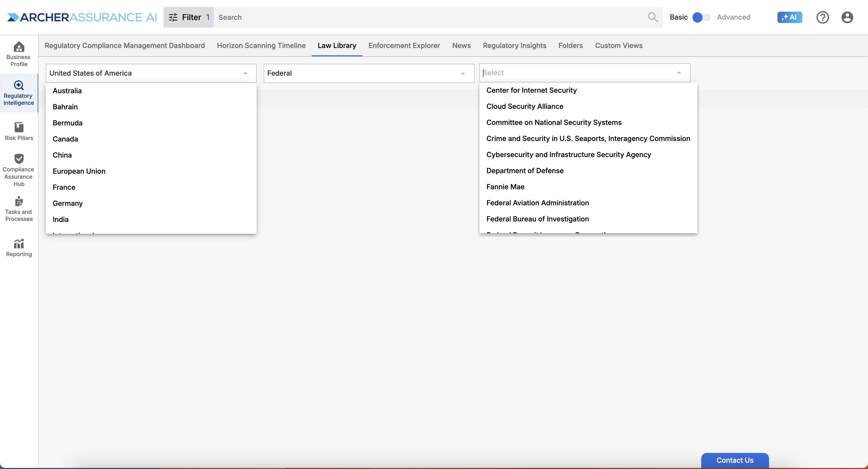868x469 pixels.
Task: Select China from country list
Action: click(151, 155)
